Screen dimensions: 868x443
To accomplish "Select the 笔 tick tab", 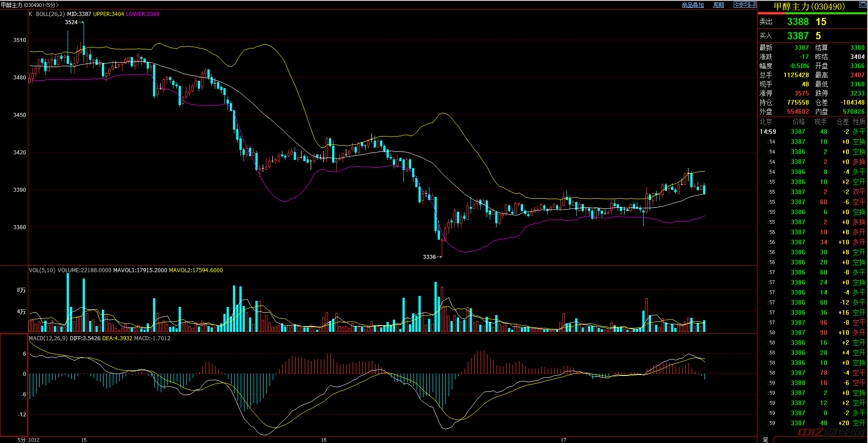I will pyautogui.click(x=765, y=439).
